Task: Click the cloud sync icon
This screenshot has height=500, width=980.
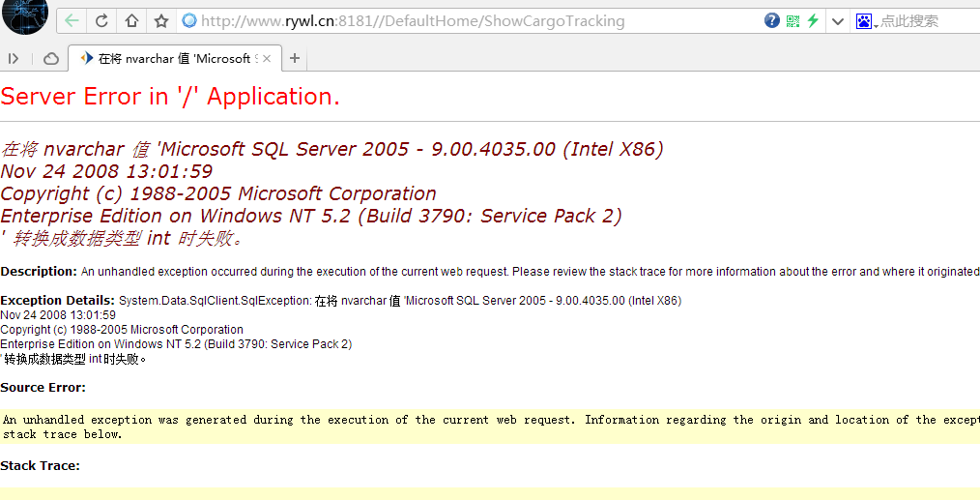Action: point(51,59)
